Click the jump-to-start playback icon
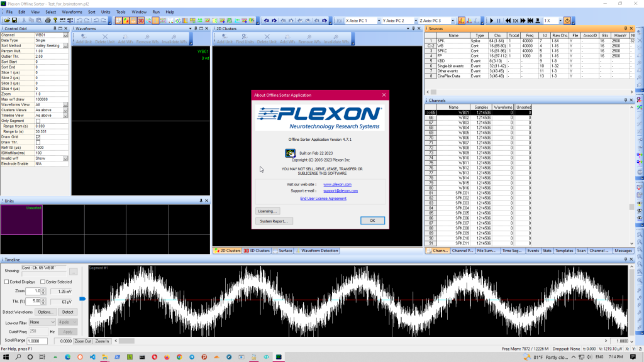 530,20
